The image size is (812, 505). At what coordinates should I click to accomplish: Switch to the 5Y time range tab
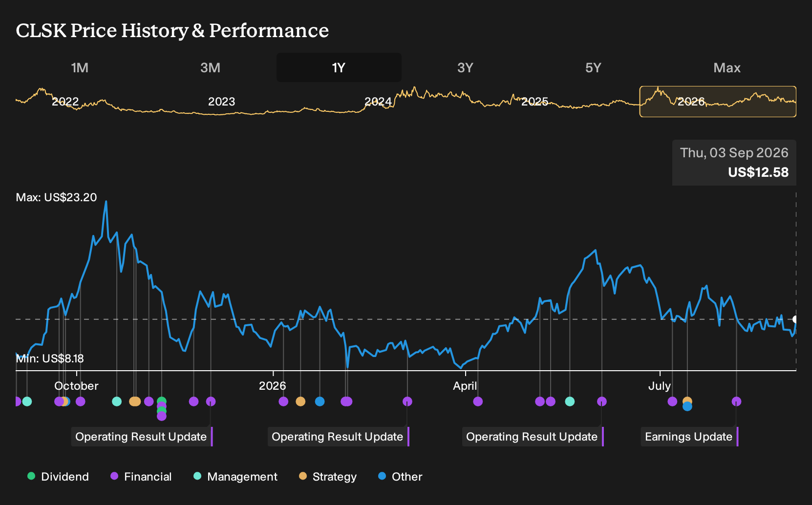pyautogui.click(x=593, y=67)
